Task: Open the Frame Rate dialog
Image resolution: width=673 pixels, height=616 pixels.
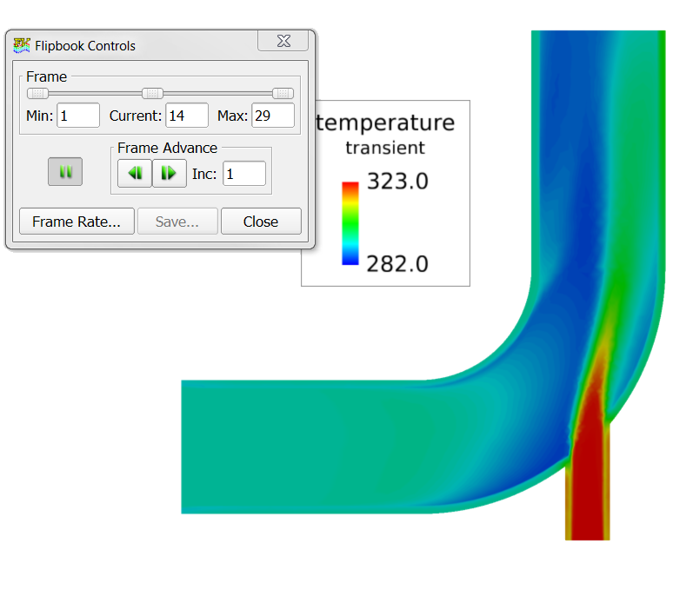Action: click(77, 222)
